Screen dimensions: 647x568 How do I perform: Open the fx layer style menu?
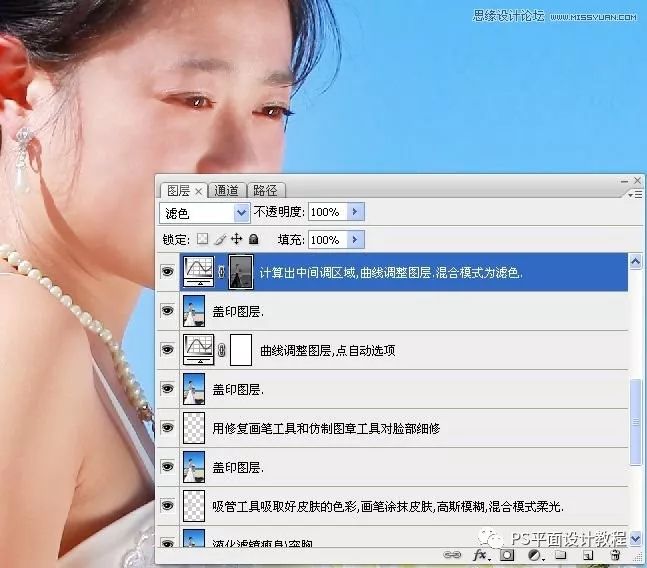click(481, 555)
